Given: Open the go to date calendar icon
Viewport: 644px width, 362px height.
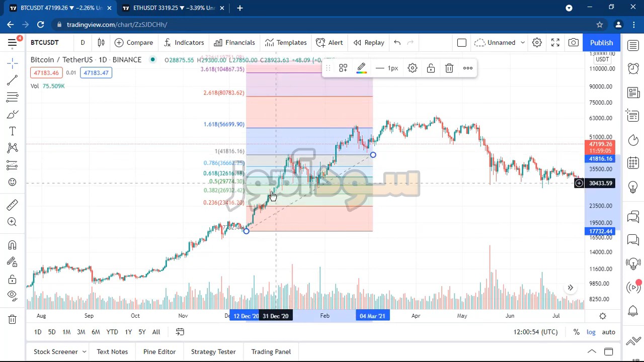Looking at the screenshot, I should [x=180, y=332].
